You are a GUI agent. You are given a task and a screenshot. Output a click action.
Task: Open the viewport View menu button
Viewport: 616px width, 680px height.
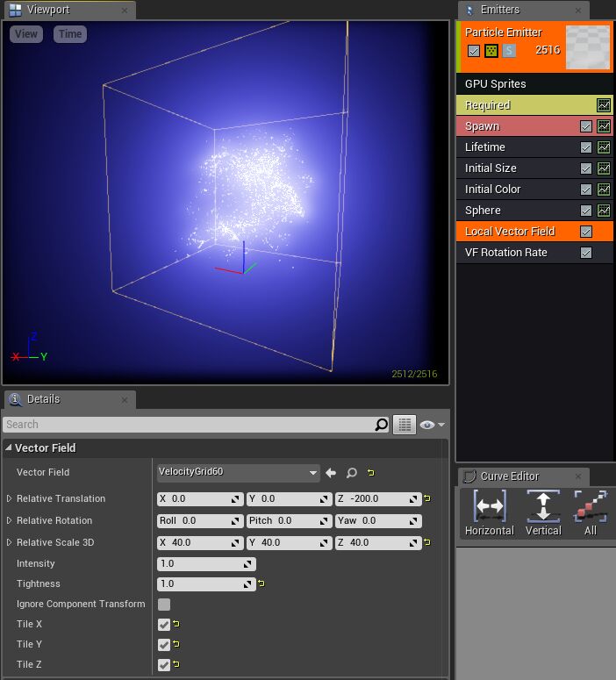26,34
